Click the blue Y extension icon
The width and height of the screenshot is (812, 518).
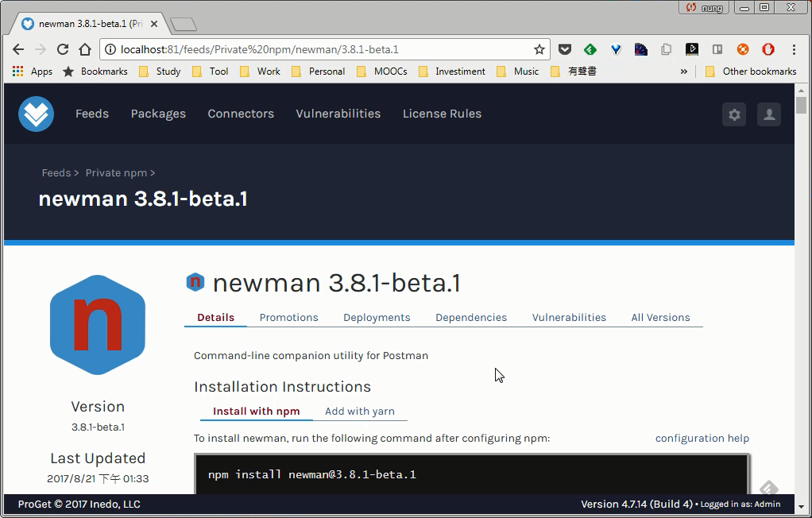point(616,49)
